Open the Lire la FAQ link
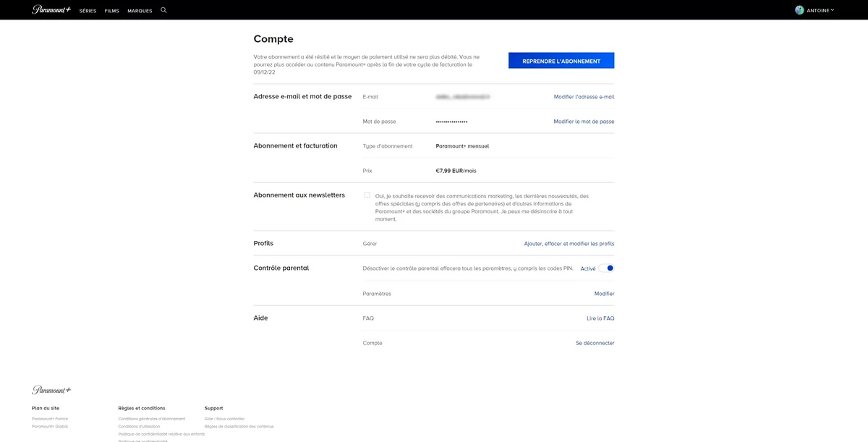868x442 pixels. (600, 318)
